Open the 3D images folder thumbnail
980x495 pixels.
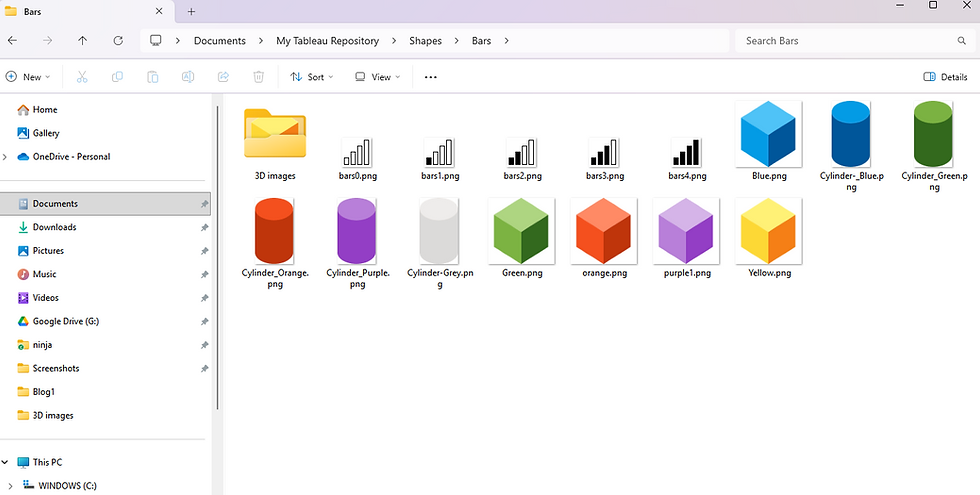click(275, 133)
